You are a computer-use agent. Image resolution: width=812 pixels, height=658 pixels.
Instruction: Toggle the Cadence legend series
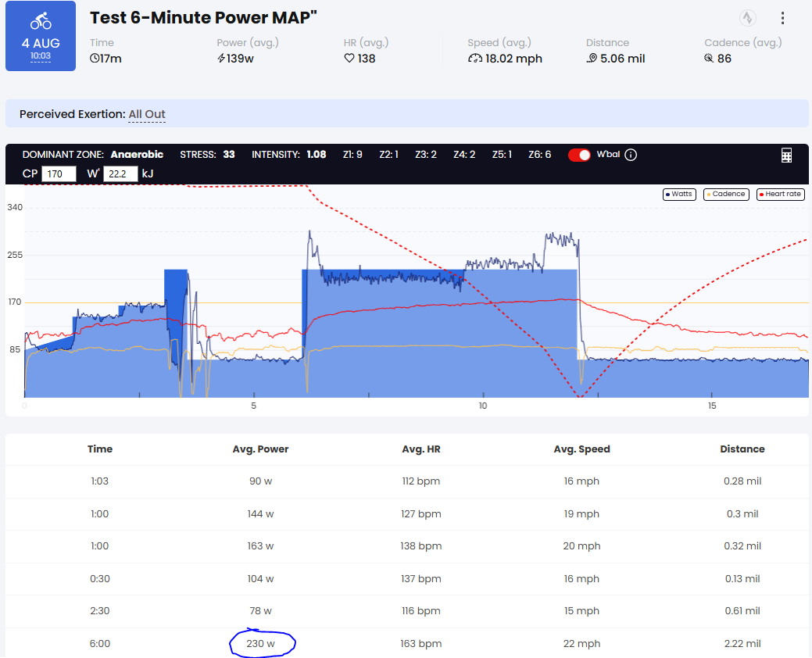725,194
